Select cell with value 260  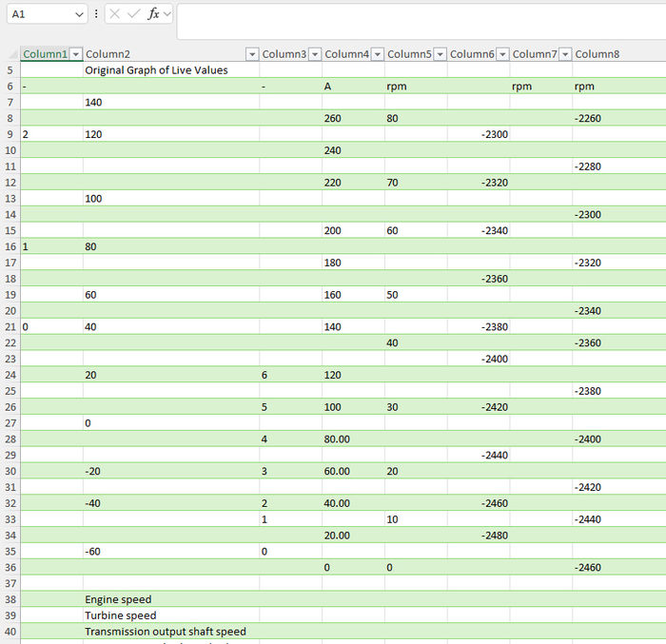tap(353, 118)
